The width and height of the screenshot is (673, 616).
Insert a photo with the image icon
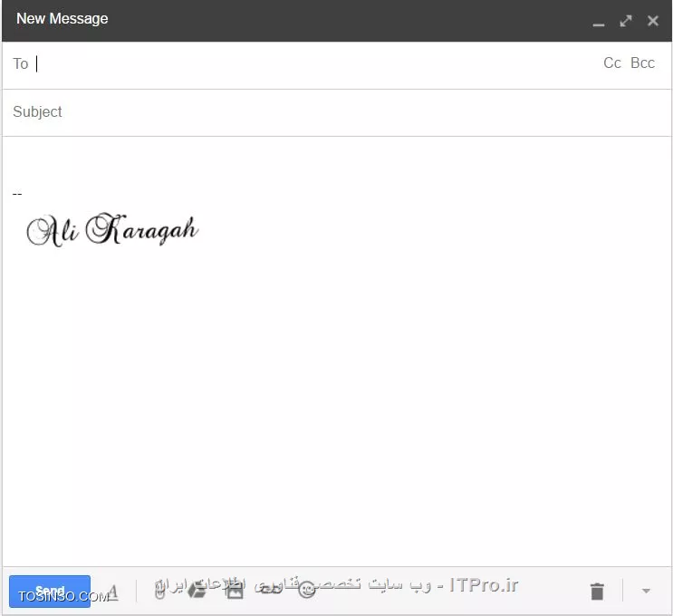click(x=235, y=591)
